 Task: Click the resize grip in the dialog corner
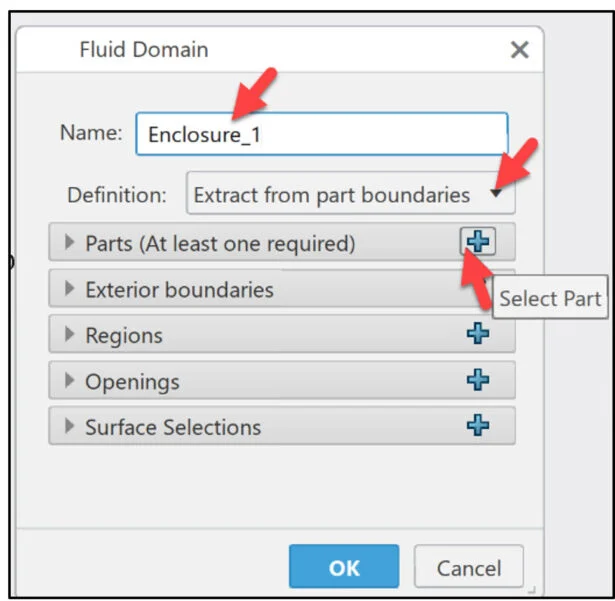click(533, 589)
